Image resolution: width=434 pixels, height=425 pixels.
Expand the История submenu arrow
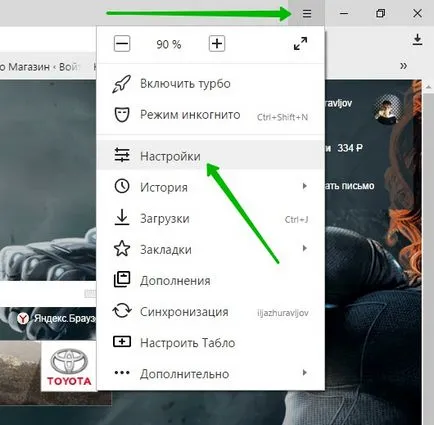tap(304, 186)
